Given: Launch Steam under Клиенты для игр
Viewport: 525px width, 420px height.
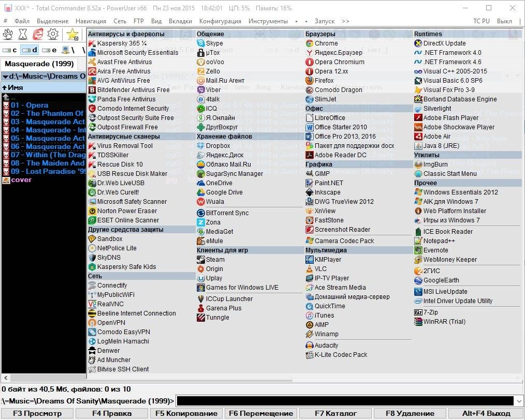Looking at the screenshot, I should coord(211,259).
